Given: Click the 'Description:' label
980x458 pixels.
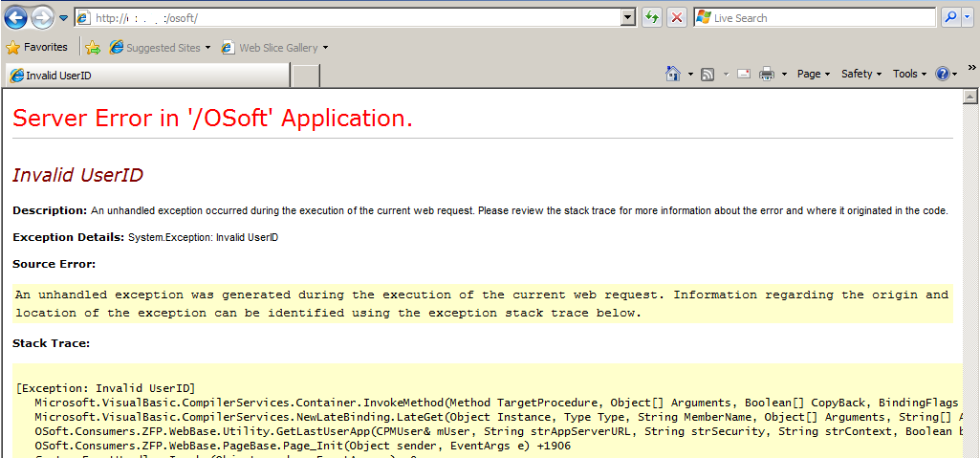Looking at the screenshot, I should (50, 210).
